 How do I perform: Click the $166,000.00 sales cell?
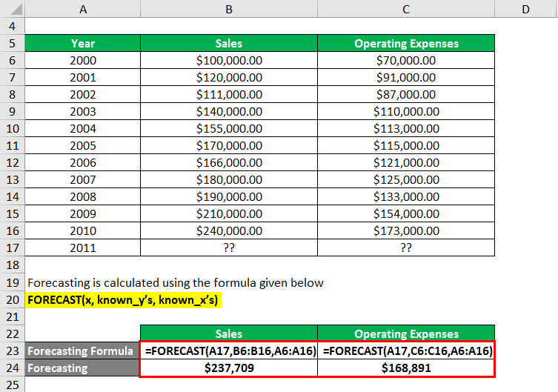229,162
